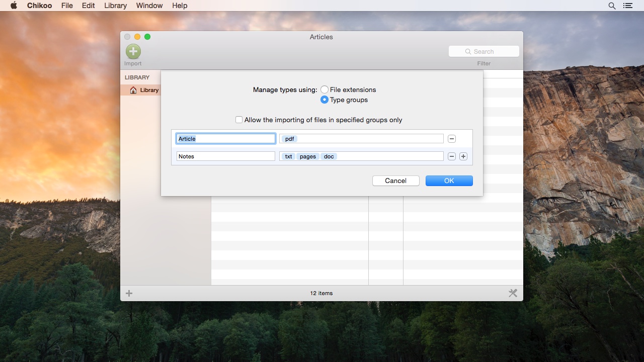
Task: Click the green Import plus icon
Action: [133, 51]
